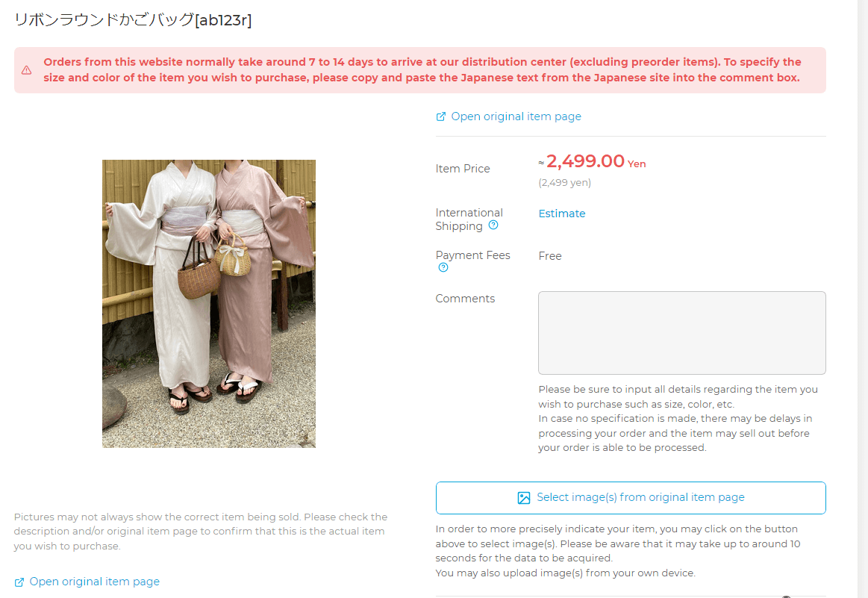
Task: Click the warning triangle icon in the red alert
Action: pyautogui.click(x=27, y=70)
